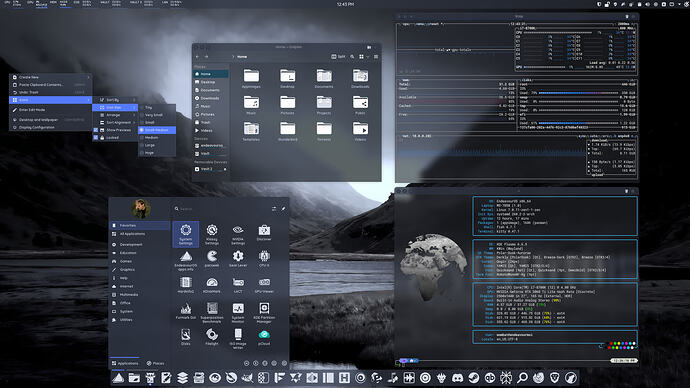
Task: Launch Steam from the bottom dock
Action: tap(473, 378)
